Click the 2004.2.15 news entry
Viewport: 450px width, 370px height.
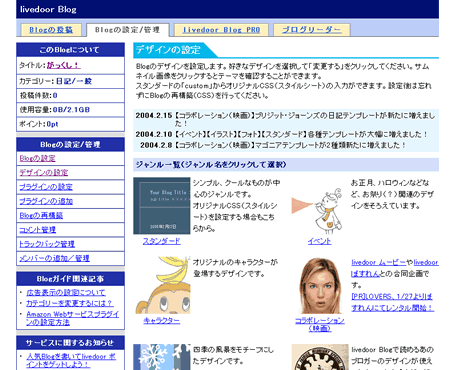pyautogui.click(x=286, y=119)
